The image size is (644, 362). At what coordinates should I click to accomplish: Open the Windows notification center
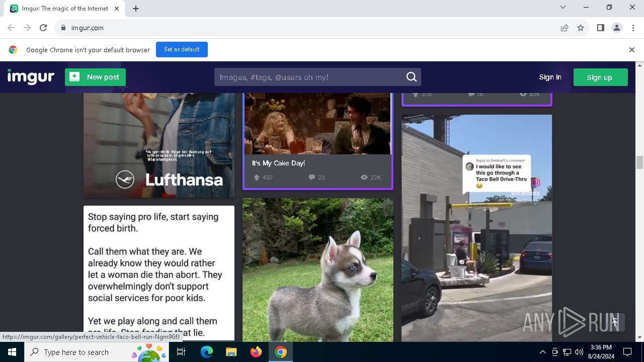(627, 352)
